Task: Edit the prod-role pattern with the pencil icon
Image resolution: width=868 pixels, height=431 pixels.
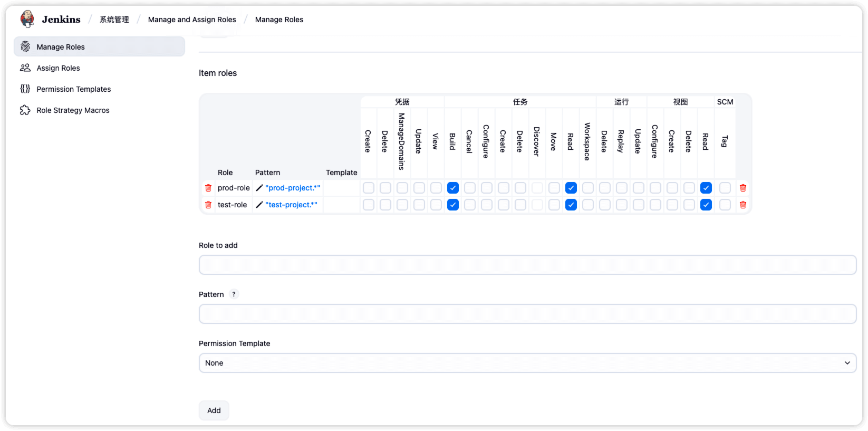Action: 259,188
